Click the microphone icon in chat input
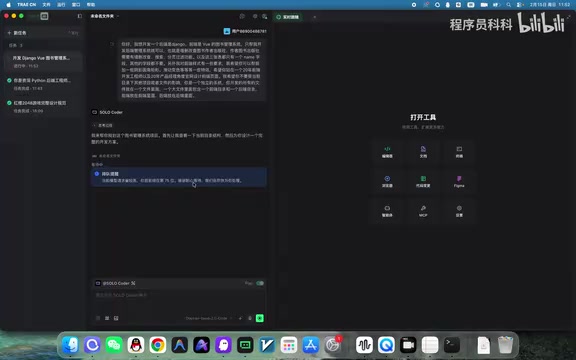Viewport: 576px width, 360px height. coord(250,318)
